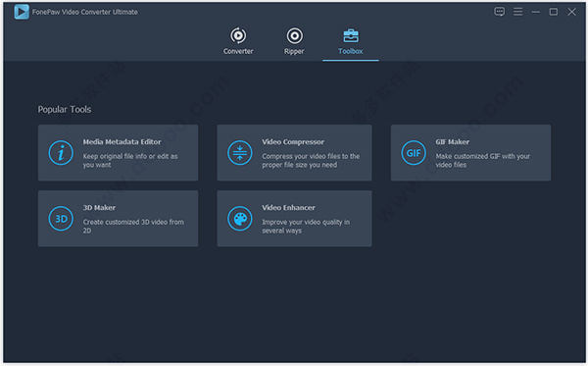Switch to the Ripper tab label

pos(294,51)
